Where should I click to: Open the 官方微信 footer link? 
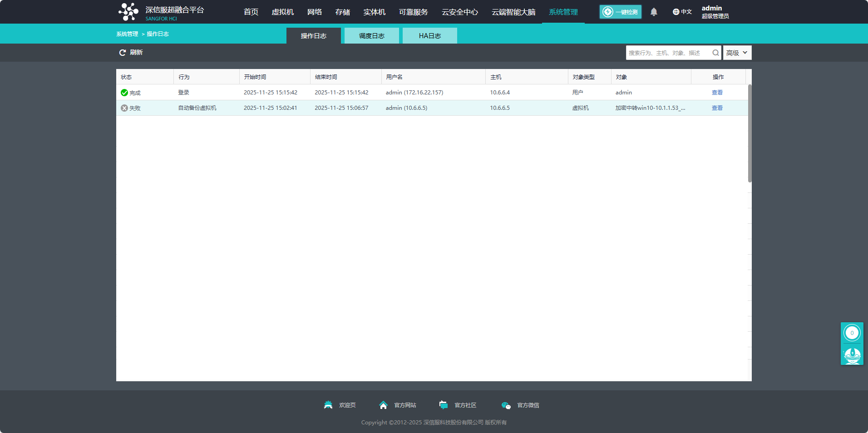click(528, 405)
